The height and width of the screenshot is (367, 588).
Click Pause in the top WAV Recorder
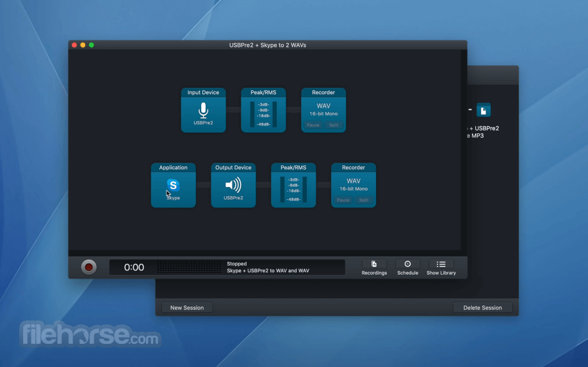313,125
